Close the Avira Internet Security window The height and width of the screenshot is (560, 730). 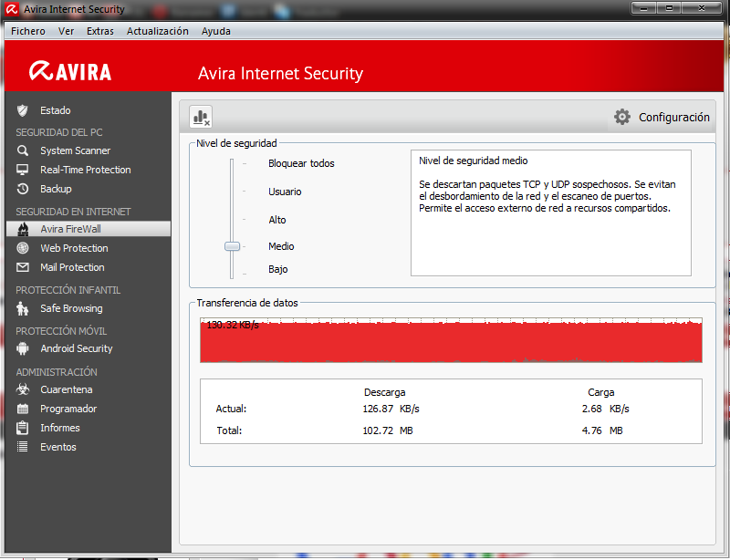tap(701, 8)
